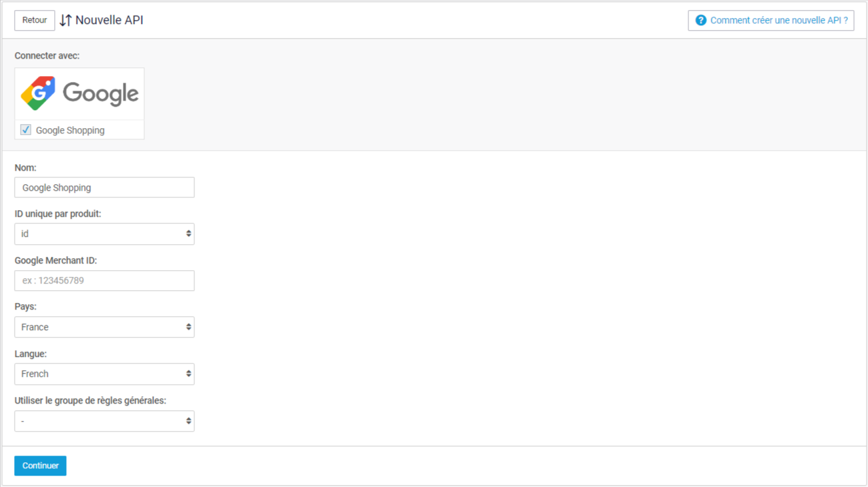Viewport: 868px width, 487px height.
Task: Open the Pays dropdown showing France
Action: (104, 328)
